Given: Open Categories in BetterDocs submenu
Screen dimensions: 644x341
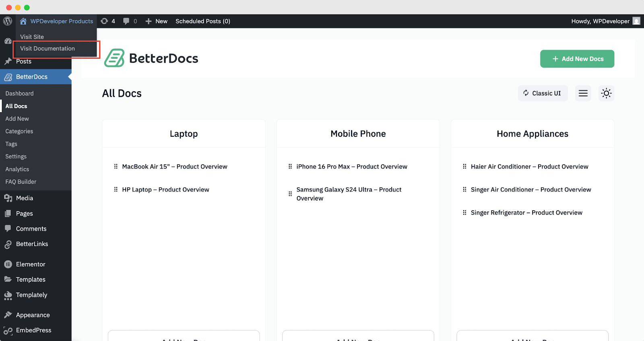Looking at the screenshot, I should click(19, 131).
